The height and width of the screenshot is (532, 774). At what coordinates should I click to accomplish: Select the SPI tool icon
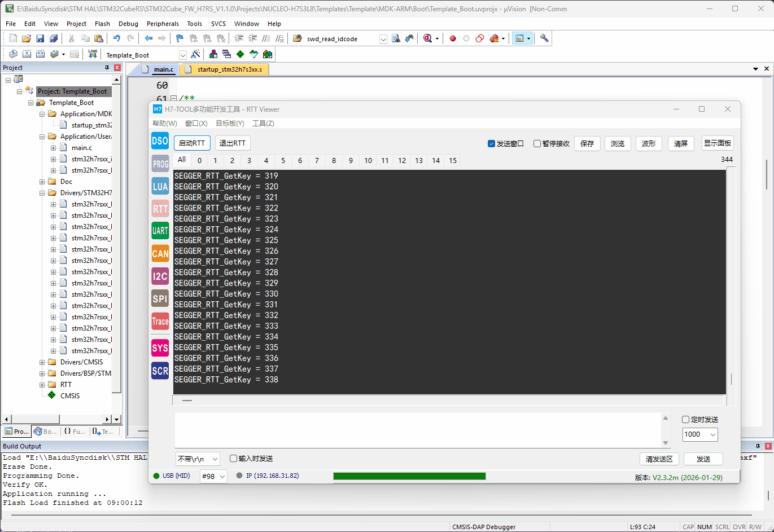(x=159, y=298)
